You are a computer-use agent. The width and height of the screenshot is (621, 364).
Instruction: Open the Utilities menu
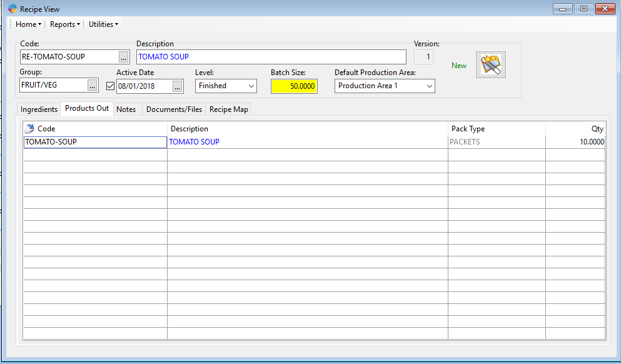103,24
